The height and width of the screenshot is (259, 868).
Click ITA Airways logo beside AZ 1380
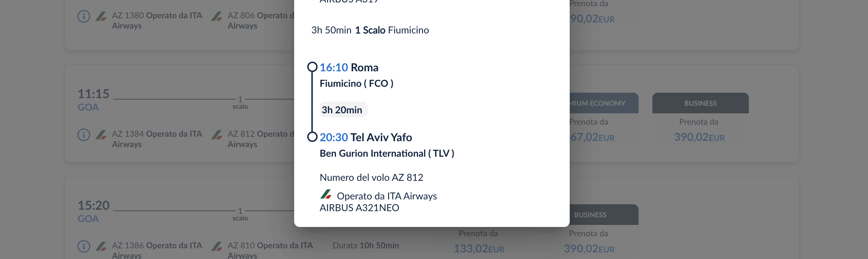[101, 16]
